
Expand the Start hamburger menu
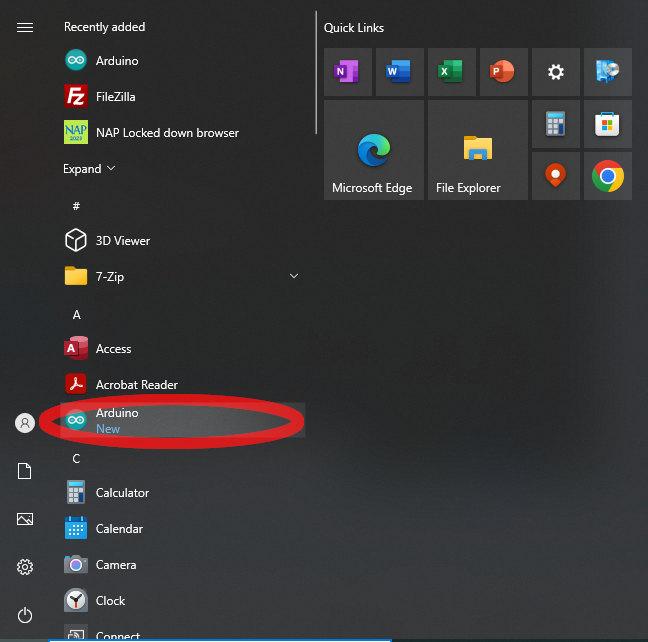(x=25, y=27)
